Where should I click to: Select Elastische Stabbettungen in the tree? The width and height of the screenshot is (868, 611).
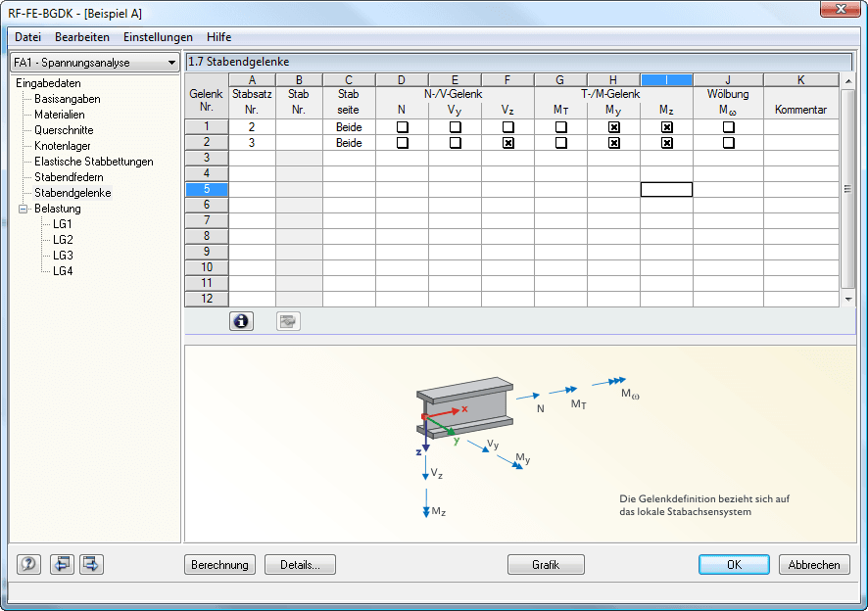(x=93, y=162)
